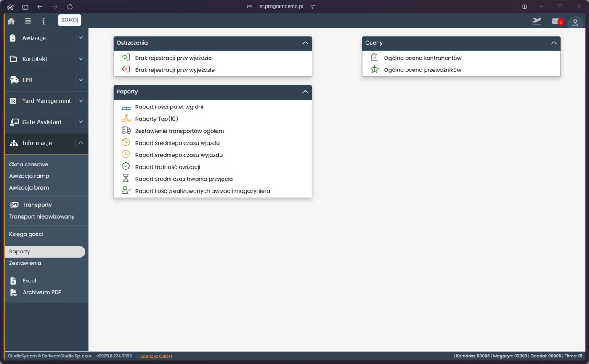This screenshot has height=364, width=589.
Task: Collapse the sidebar using the indent icon
Action: [27, 21]
